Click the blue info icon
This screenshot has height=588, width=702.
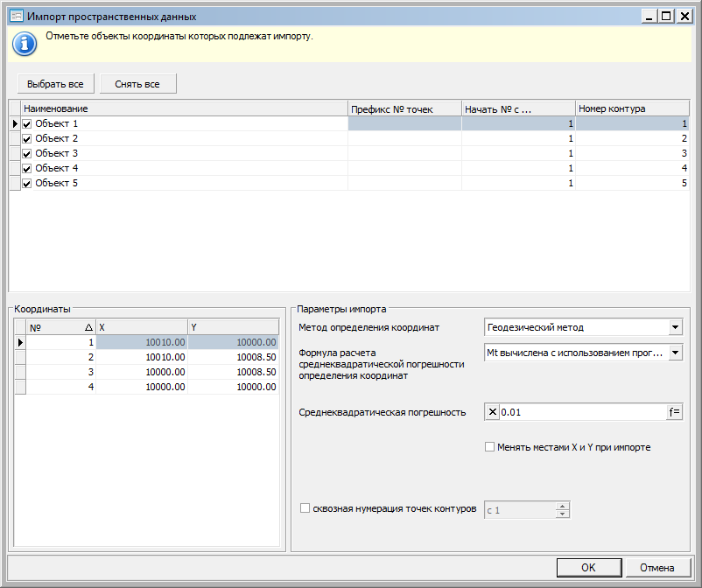point(24,44)
